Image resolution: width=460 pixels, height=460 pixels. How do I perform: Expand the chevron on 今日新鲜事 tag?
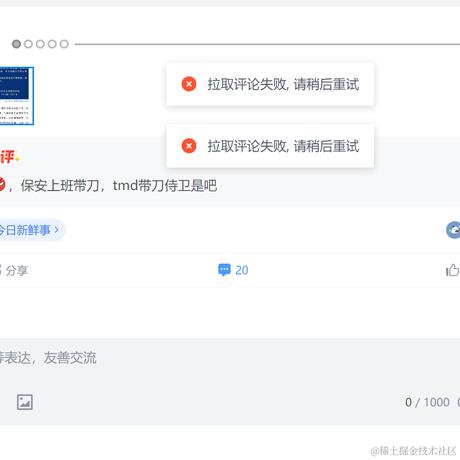56,230
